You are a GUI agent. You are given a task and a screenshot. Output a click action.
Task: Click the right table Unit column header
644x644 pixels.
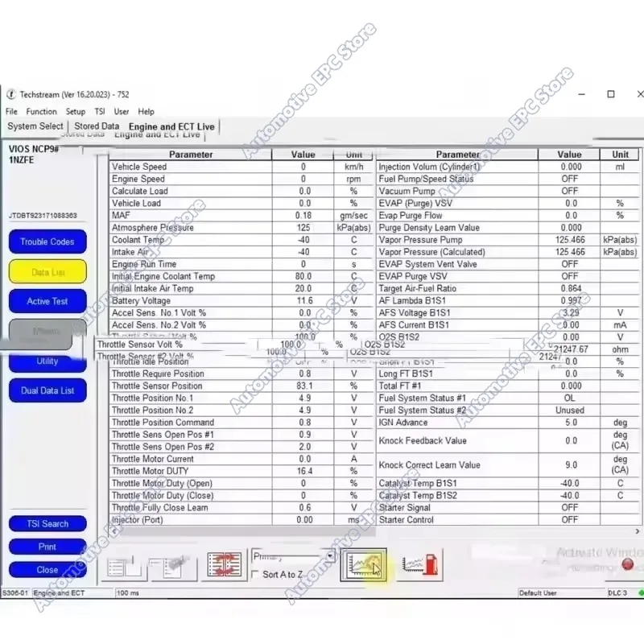(x=620, y=155)
